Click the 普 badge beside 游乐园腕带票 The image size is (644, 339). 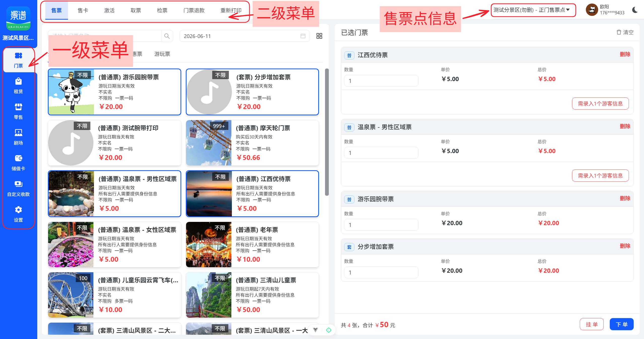coord(349,199)
